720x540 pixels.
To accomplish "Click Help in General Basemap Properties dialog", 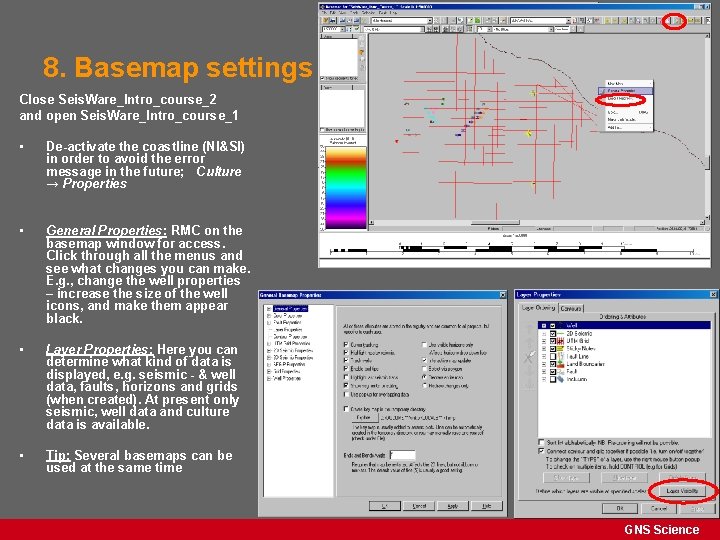I will pyautogui.click(x=486, y=506).
